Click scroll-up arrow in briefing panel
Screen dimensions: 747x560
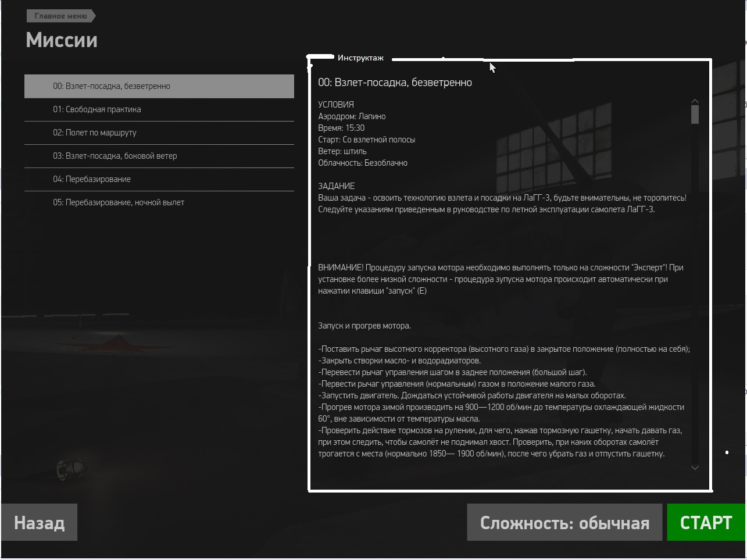(695, 101)
